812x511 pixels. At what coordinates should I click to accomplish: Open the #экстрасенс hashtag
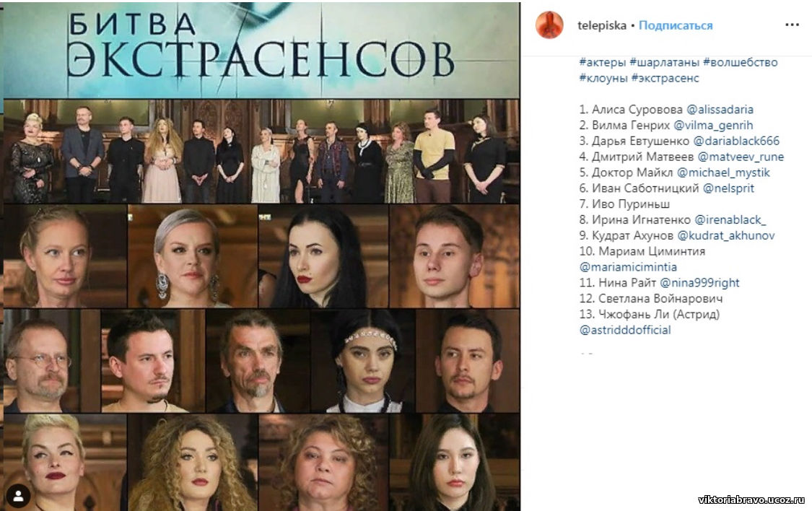point(665,78)
